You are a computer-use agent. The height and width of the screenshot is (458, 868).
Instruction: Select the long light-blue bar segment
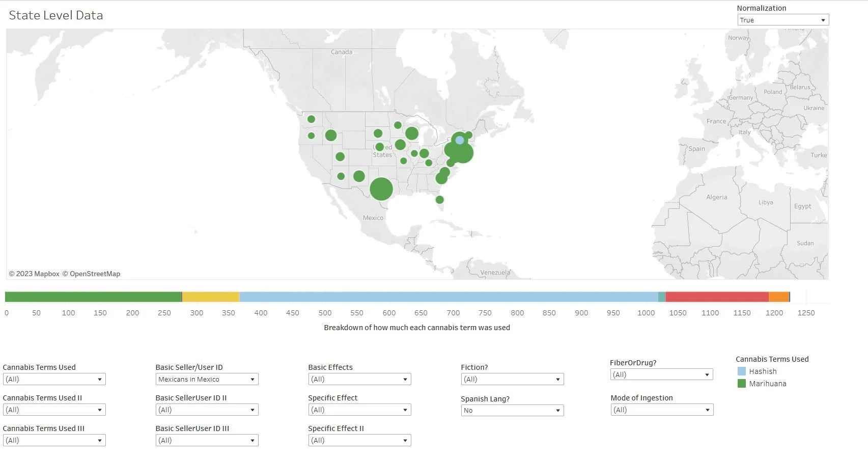(449, 297)
